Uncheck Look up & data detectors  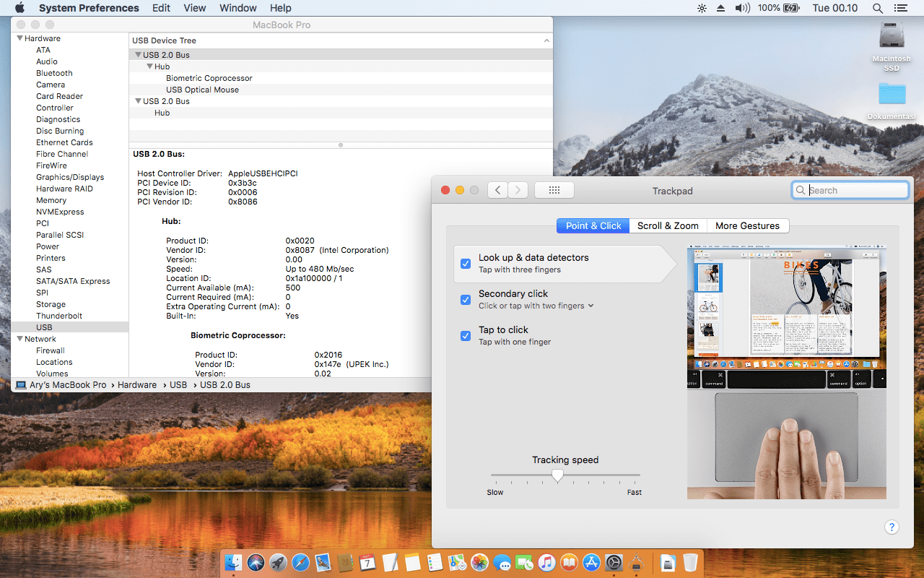pos(466,264)
